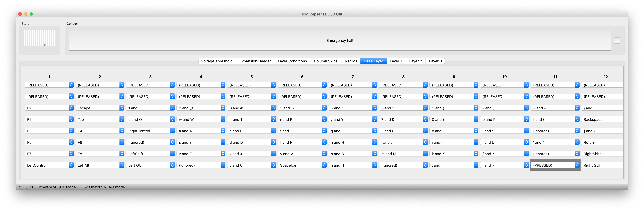Open the Return key mapping dropdown

pyautogui.click(x=602, y=142)
